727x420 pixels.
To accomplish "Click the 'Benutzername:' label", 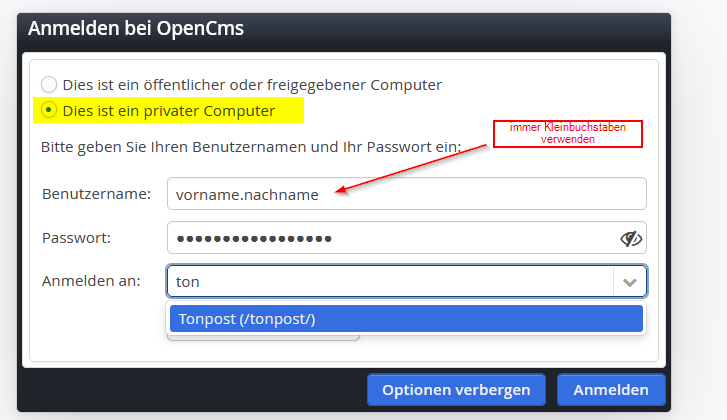I will pos(96,194).
